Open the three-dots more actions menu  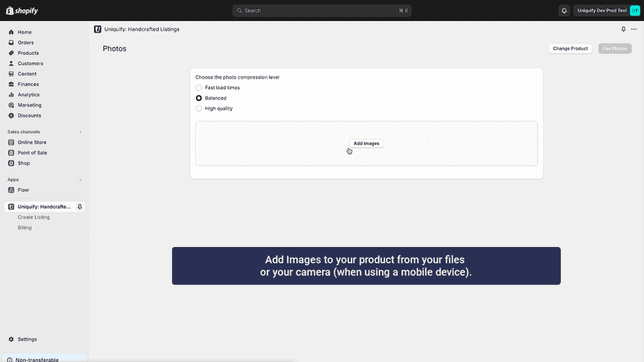(x=634, y=30)
